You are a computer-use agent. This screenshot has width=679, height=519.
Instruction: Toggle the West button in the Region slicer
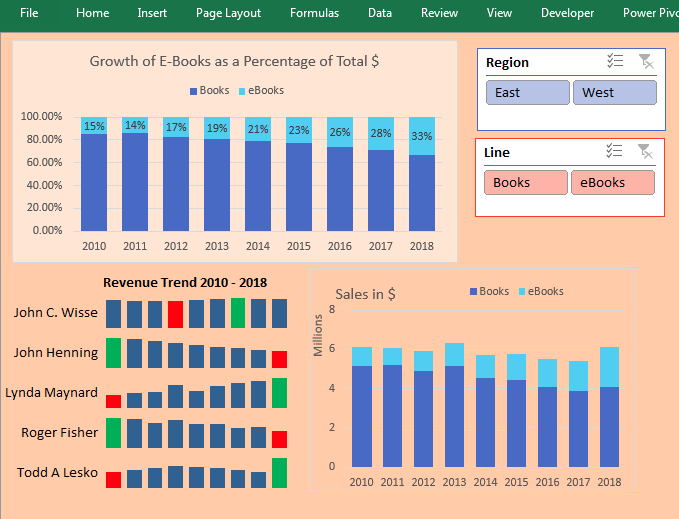tap(614, 93)
